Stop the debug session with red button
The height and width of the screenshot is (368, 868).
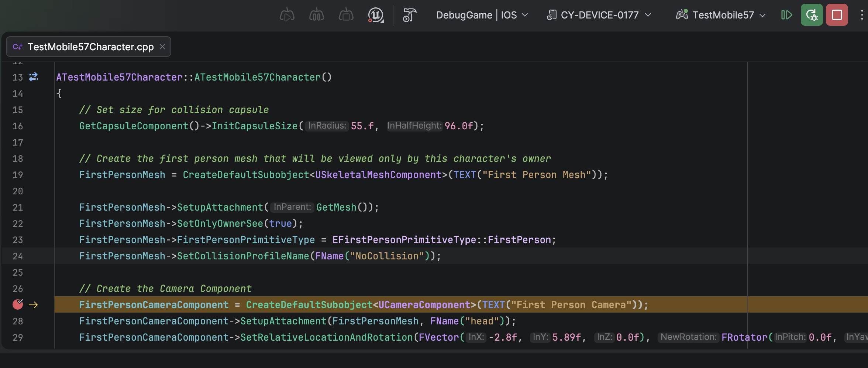click(837, 15)
